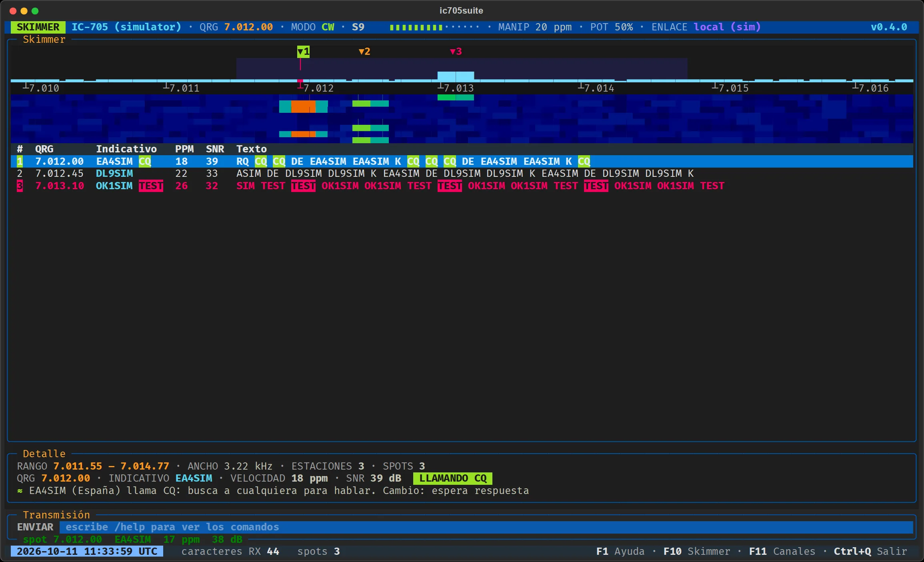Viewport: 924px width, 562px height.
Task: Click F1 Ayuda in the footer
Action: click(x=620, y=551)
